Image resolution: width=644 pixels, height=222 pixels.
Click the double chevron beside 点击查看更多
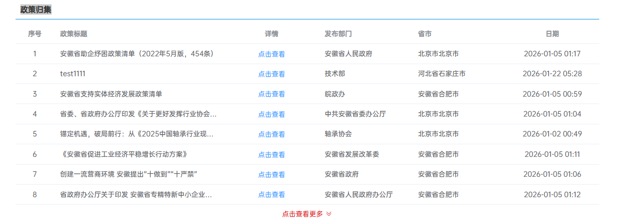[329, 214]
